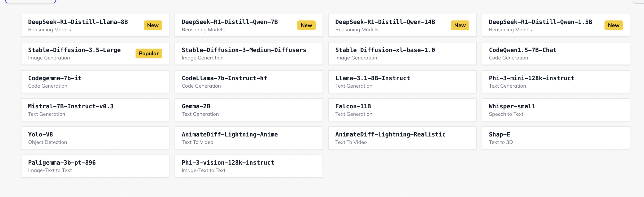This screenshot has height=197, width=644.
Task: Open Mistral-7B-Instruct-v0.3 card
Action: coord(95,110)
